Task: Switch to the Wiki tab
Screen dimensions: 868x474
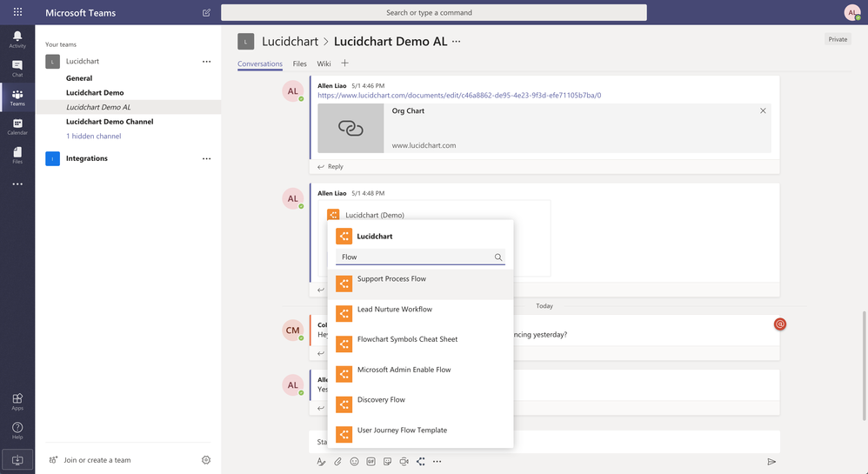Action: point(324,63)
